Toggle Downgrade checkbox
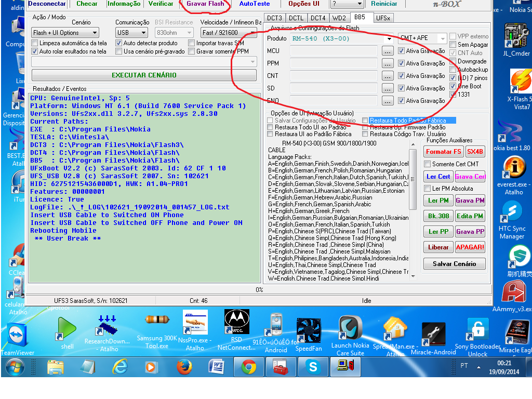The image size is (532, 399). (453, 61)
